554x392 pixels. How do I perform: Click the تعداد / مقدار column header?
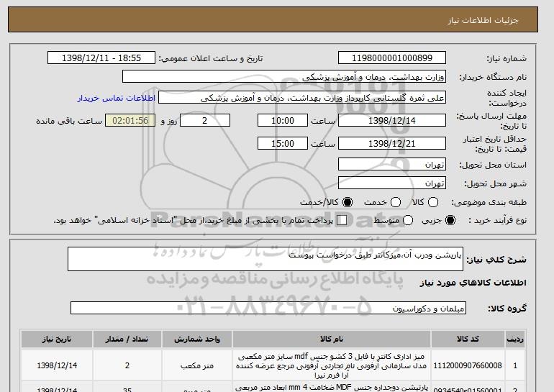click(x=127, y=339)
